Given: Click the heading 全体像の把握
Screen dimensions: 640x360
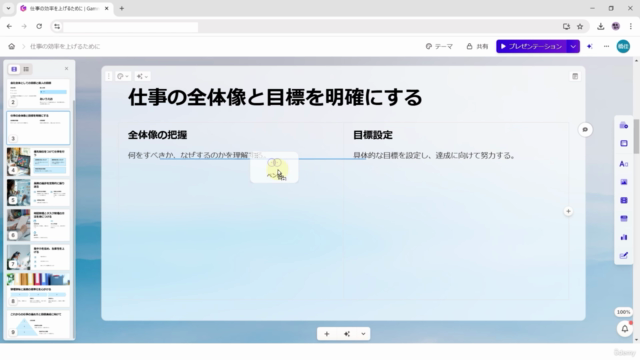Looking at the screenshot, I should click(x=158, y=135).
